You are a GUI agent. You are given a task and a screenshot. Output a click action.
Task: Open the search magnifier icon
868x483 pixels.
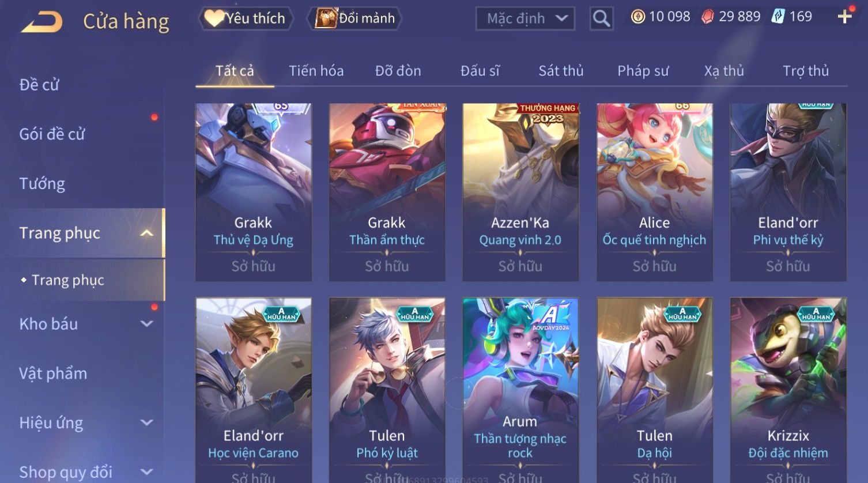pos(601,18)
